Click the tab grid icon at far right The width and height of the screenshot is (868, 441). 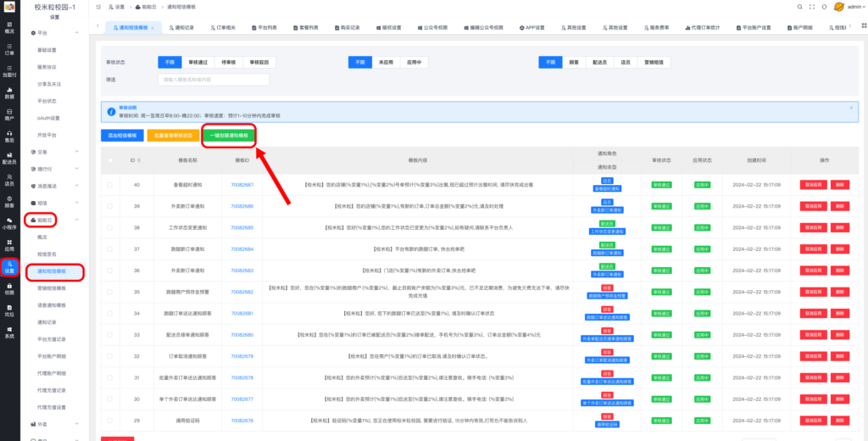tap(864, 25)
